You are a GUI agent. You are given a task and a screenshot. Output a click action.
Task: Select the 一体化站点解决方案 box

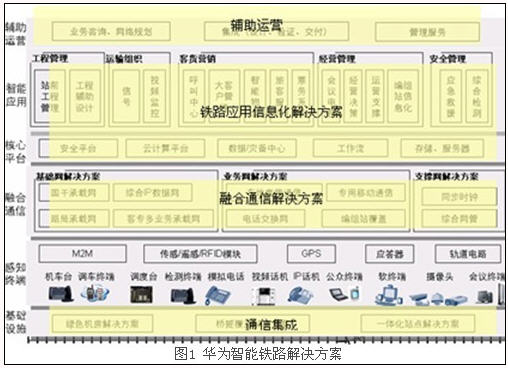[418, 323]
